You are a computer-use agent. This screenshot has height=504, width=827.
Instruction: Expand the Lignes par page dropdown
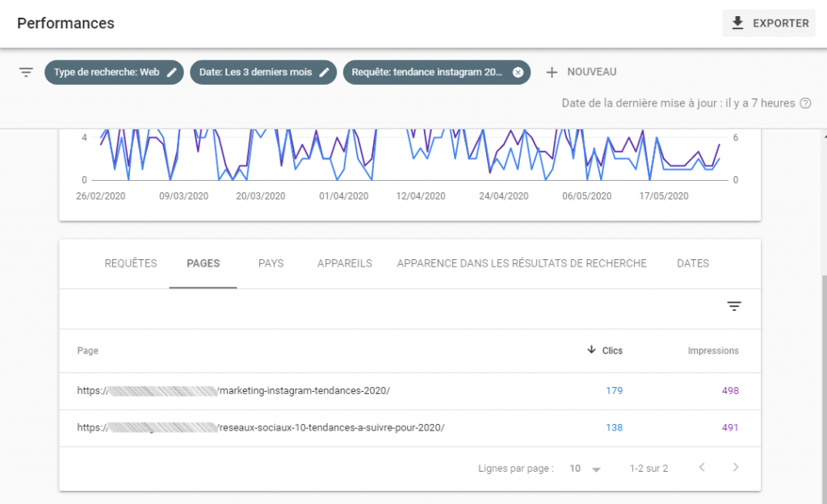tap(586, 468)
